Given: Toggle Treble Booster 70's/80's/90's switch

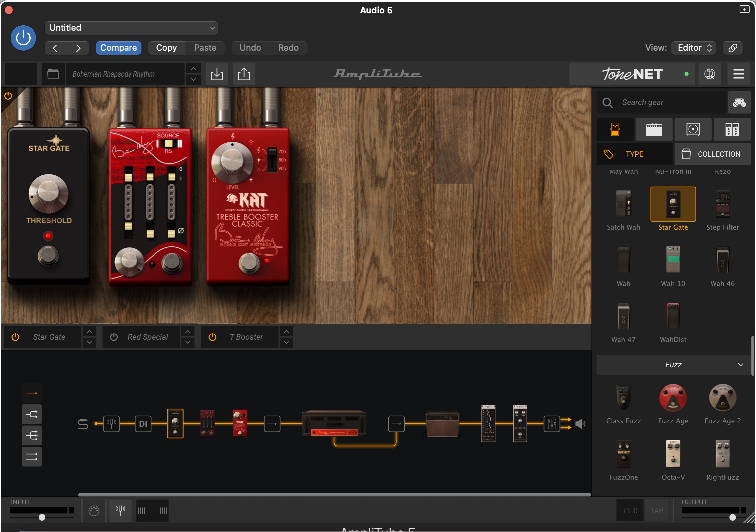Looking at the screenshot, I should 272,160.
